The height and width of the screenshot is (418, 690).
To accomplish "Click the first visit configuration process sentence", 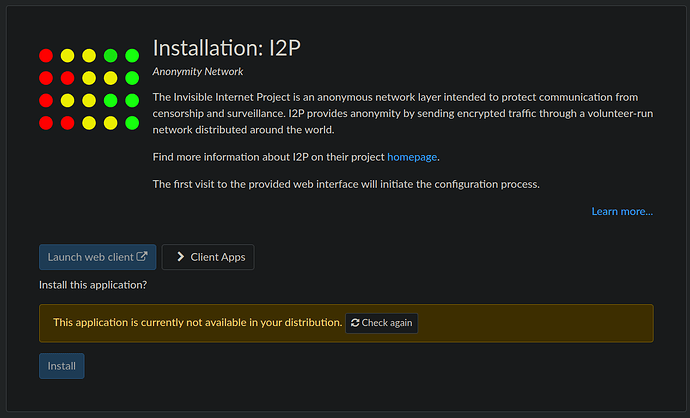I will [346, 184].
